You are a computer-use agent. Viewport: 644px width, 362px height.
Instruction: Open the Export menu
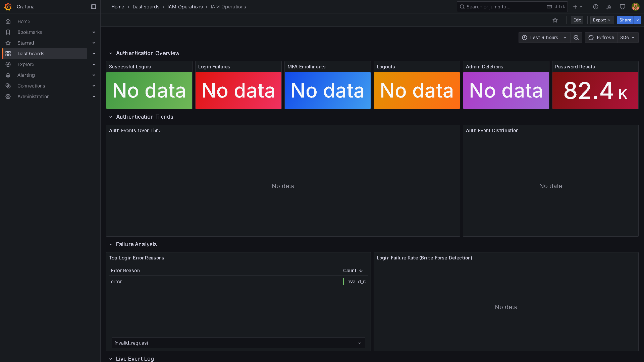(x=601, y=20)
